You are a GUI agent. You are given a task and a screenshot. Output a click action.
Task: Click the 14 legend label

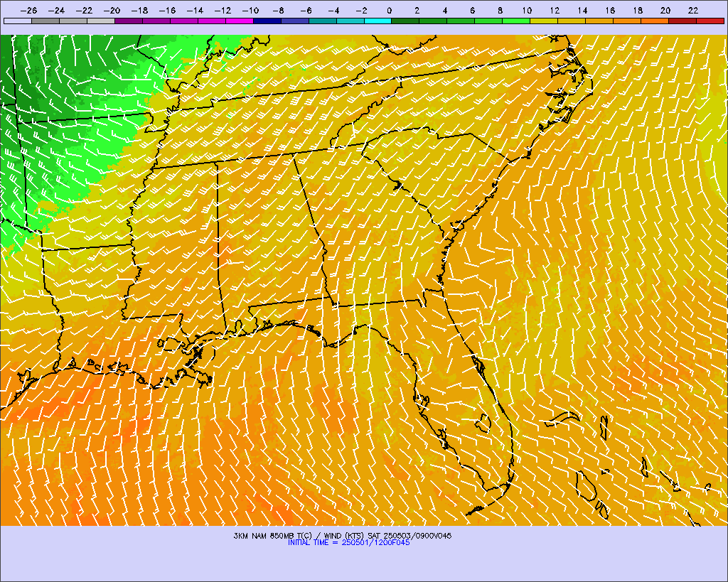tap(582, 10)
